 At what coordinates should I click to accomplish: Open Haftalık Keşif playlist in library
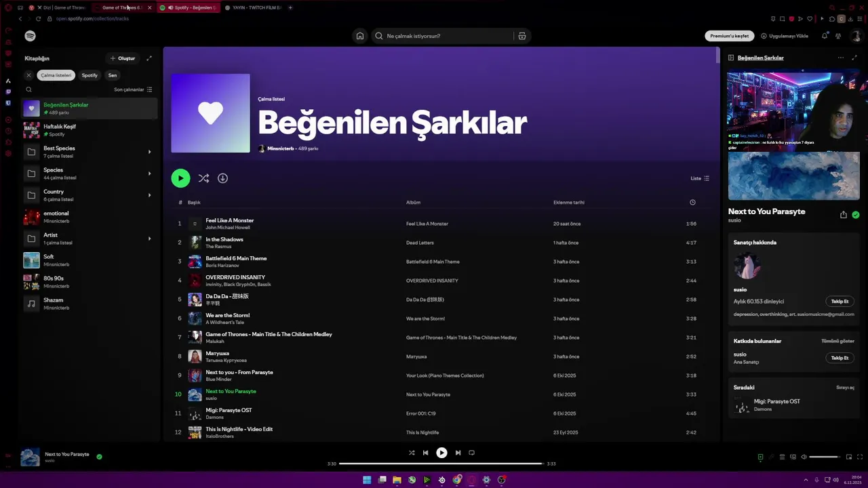click(90, 130)
